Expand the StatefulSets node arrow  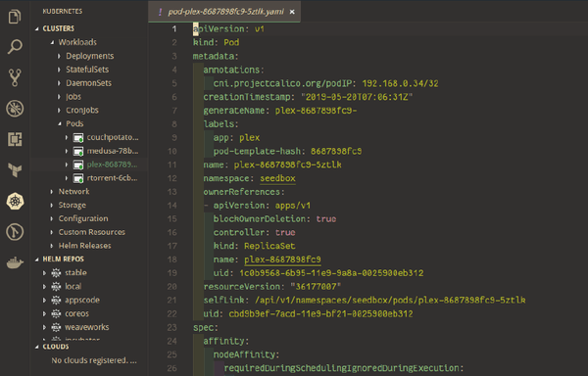59,70
